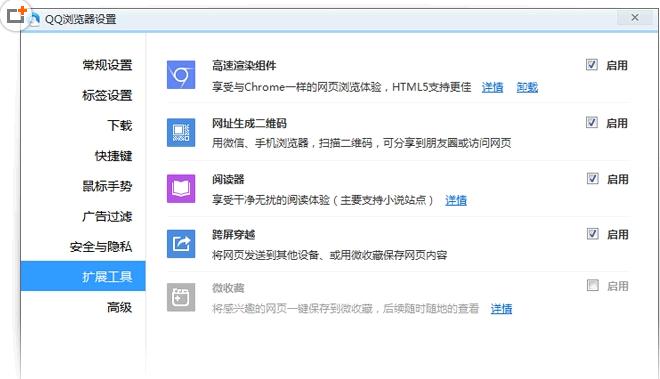This screenshot has width=660, height=379.
Task: Click the screenshot capture icon with orange plus
Action: (16, 15)
